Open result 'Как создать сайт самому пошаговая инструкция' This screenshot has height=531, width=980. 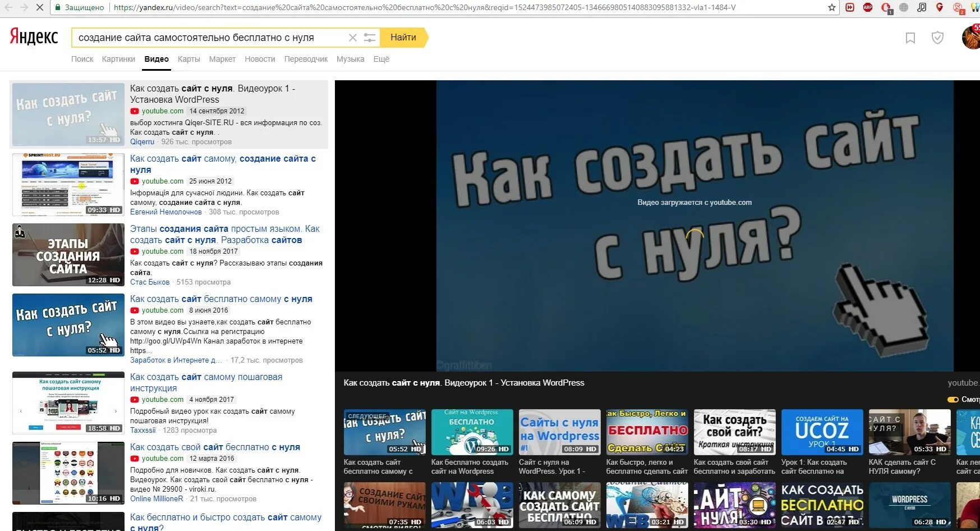pyautogui.click(x=206, y=382)
